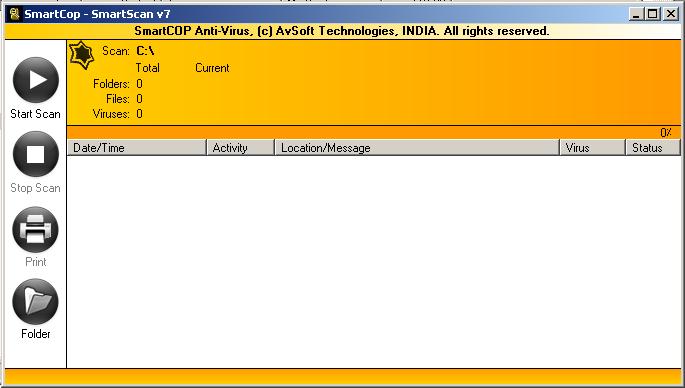Click the Folders count label
This screenshot has height=388, width=685.
111,84
